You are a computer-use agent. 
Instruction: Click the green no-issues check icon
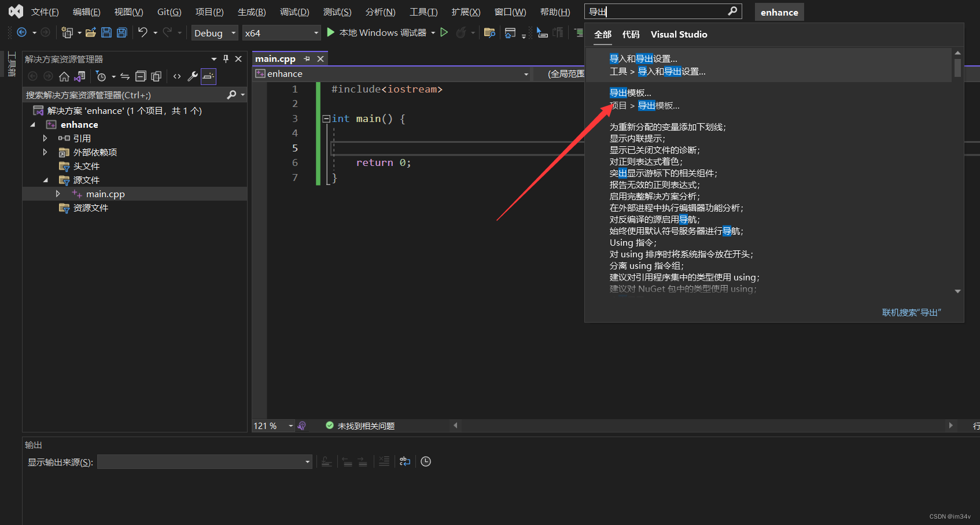pyautogui.click(x=330, y=426)
